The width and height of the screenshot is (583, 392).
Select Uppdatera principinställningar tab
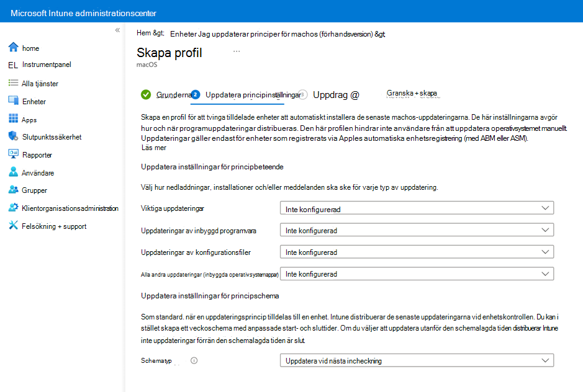[x=253, y=95]
